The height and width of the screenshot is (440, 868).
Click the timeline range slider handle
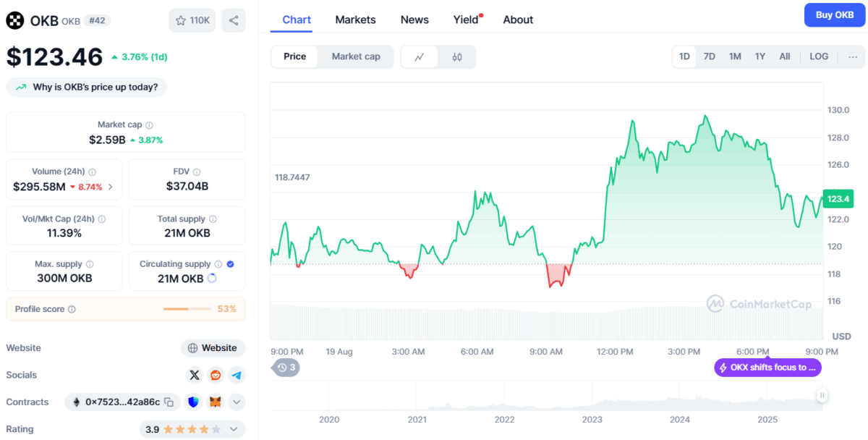pyautogui.click(x=822, y=395)
